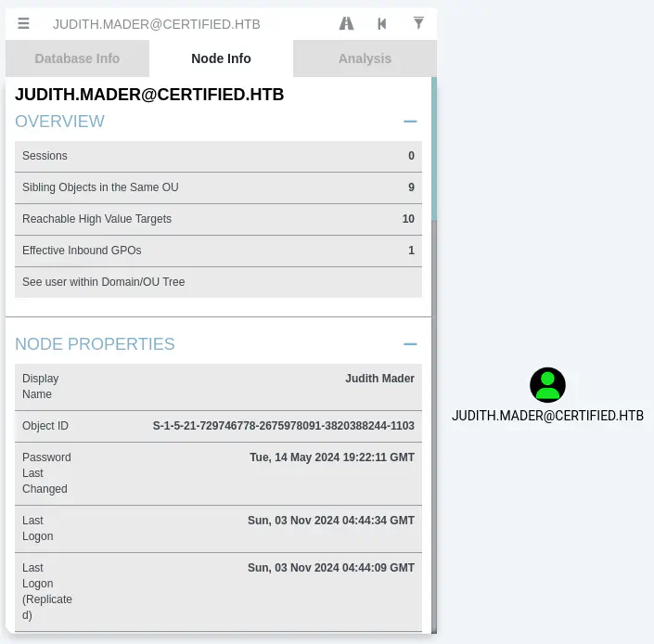Click the search field showing JUDITH.MADER@CERTIFIED.HTB
654x644 pixels.
[186, 24]
